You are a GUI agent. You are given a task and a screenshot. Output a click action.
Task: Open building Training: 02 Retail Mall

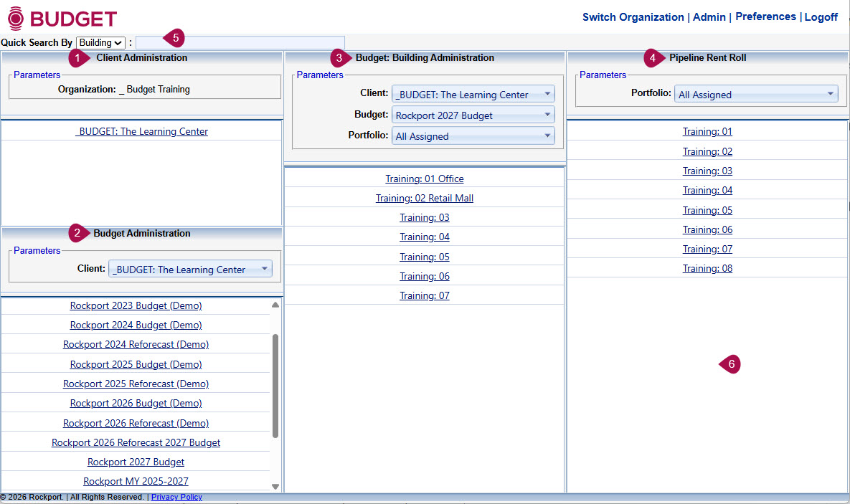(x=425, y=198)
